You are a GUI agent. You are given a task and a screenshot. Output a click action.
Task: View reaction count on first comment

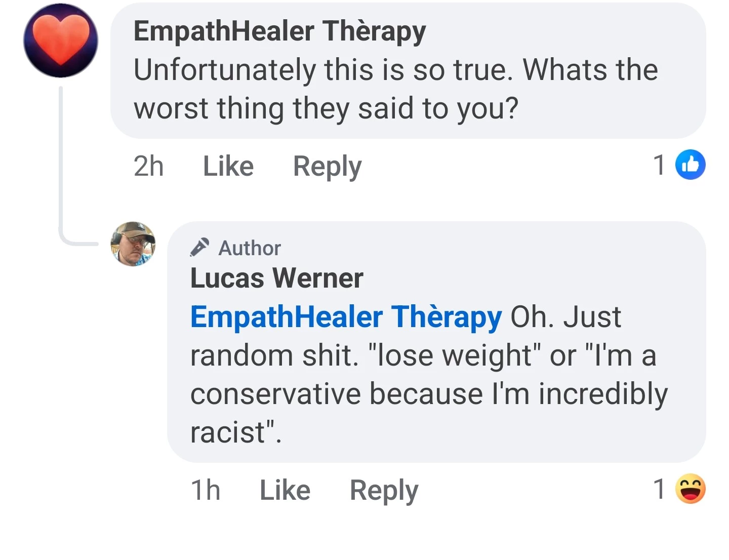point(659,165)
